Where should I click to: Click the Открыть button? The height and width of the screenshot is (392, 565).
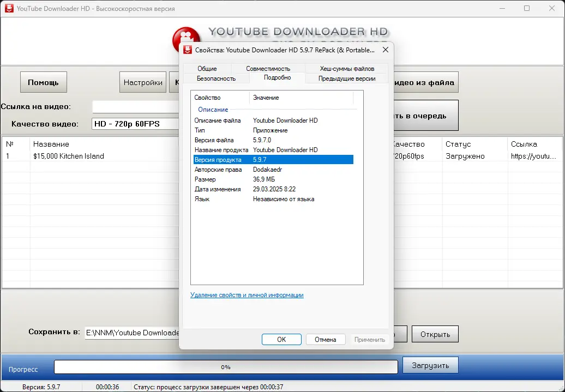tap(435, 333)
